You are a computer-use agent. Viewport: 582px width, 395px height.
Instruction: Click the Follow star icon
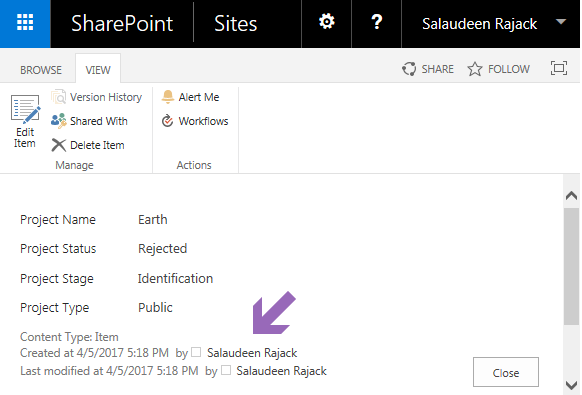(475, 69)
